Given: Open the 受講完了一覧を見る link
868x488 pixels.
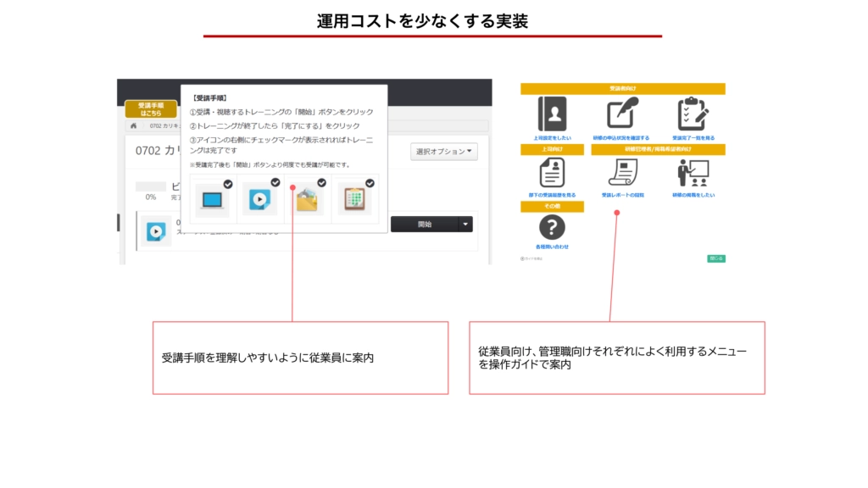Looking at the screenshot, I should [x=693, y=138].
